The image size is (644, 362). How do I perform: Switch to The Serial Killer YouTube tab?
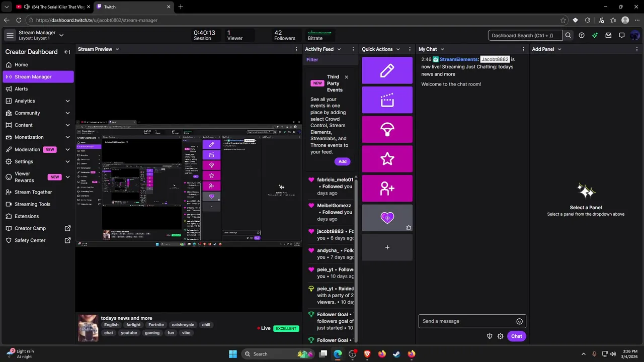tap(53, 7)
